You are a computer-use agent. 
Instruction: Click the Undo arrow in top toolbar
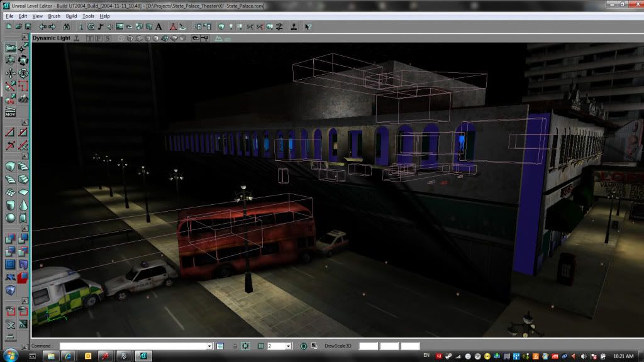[42, 27]
